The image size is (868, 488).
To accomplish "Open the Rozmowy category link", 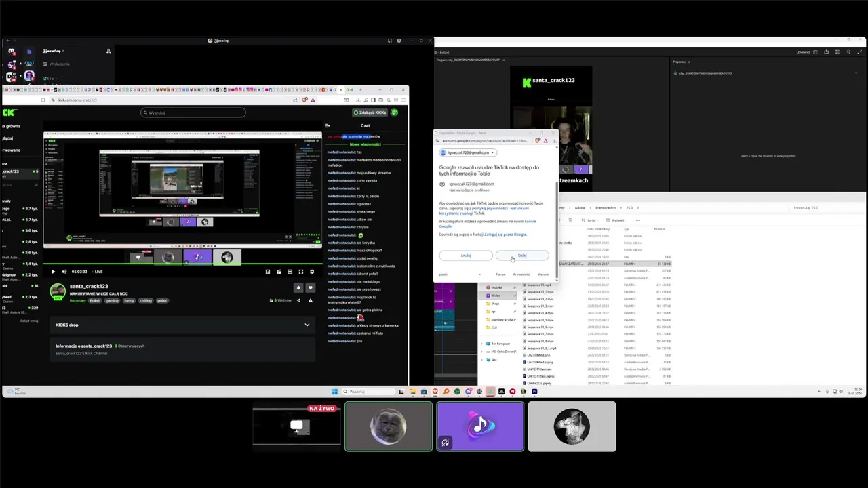I will tap(77, 300).
